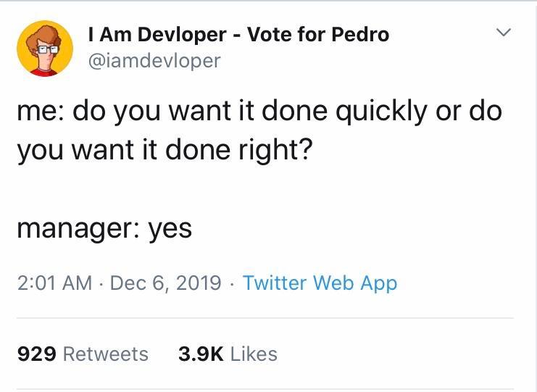
Task: Click the Dec 6, 2019 date
Action: [166, 283]
